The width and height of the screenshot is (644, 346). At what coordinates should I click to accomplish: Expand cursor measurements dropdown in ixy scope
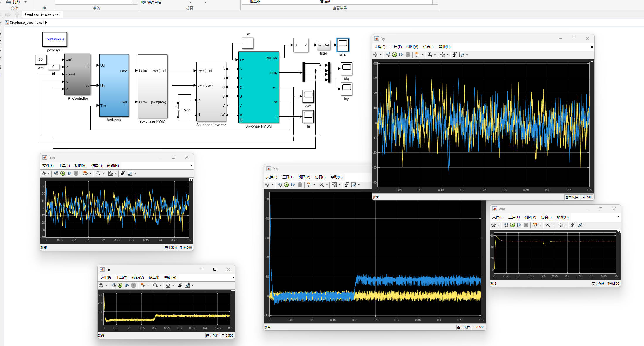click(x=467, y=55)
